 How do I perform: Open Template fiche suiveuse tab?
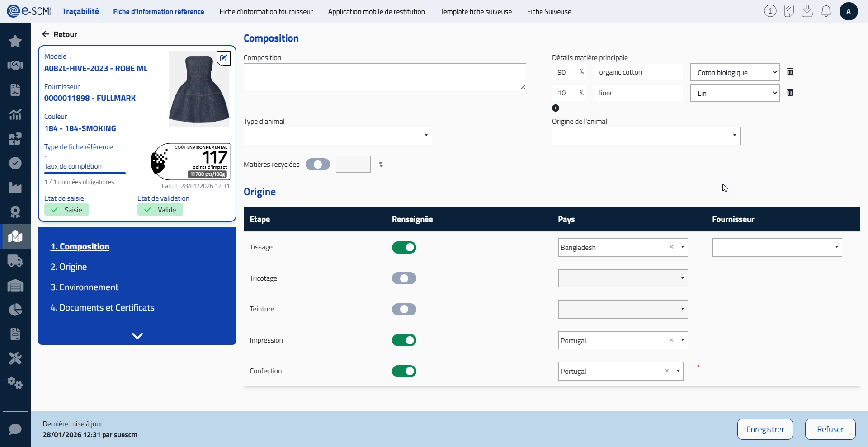[476, 11]
